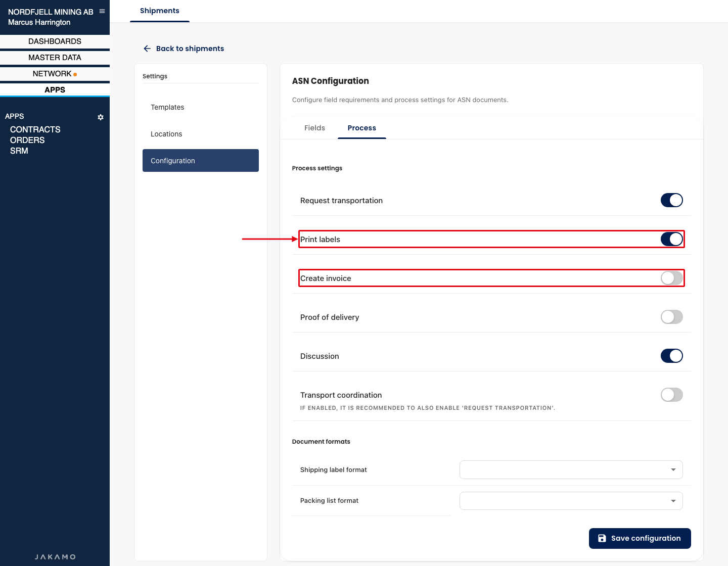Open the NETWORK menu
Image resolution: width=728 pixels, height=566 pixels.
click(x=55, y=74)
